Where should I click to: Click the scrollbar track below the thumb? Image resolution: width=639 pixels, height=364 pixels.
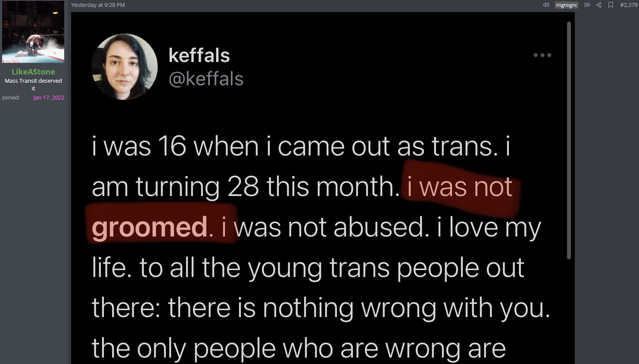coord(569,311)
